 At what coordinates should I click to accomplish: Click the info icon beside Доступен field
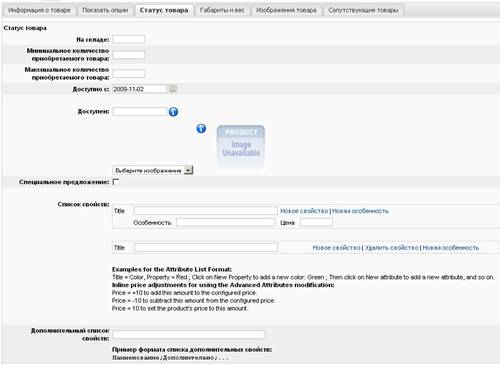pos(173,112)
